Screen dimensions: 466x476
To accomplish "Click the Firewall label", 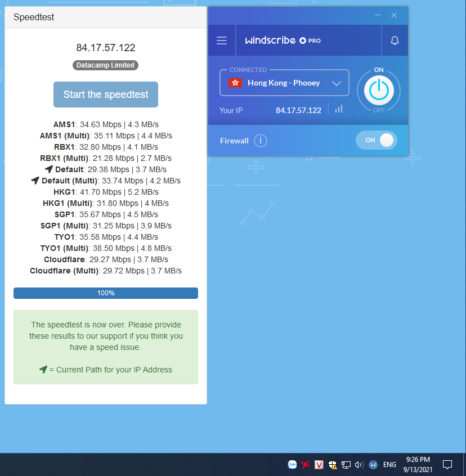I will point(234,141).
